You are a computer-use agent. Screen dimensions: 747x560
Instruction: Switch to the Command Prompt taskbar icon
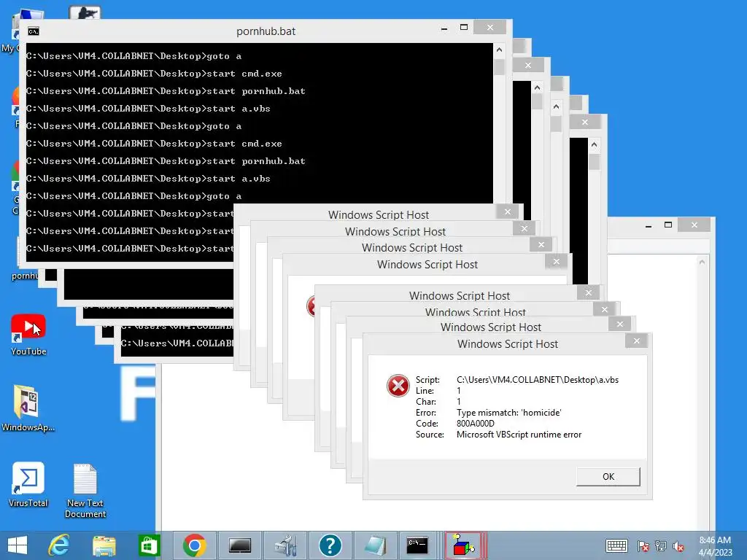point(417,545)
